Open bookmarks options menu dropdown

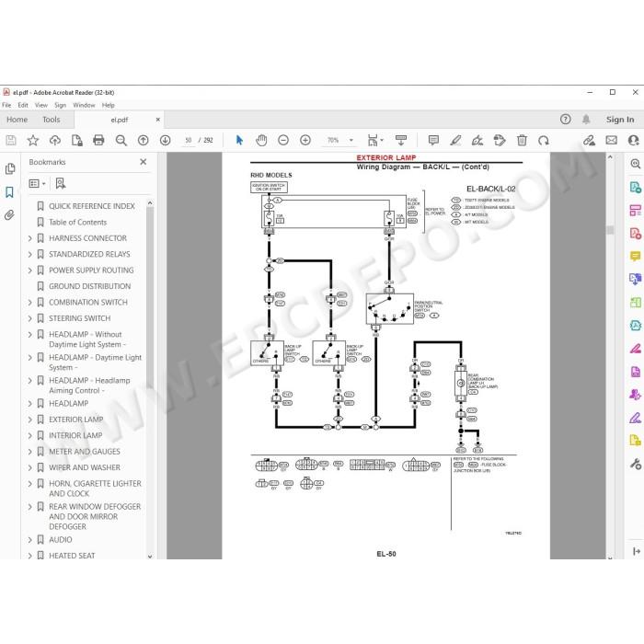(37, 183)
